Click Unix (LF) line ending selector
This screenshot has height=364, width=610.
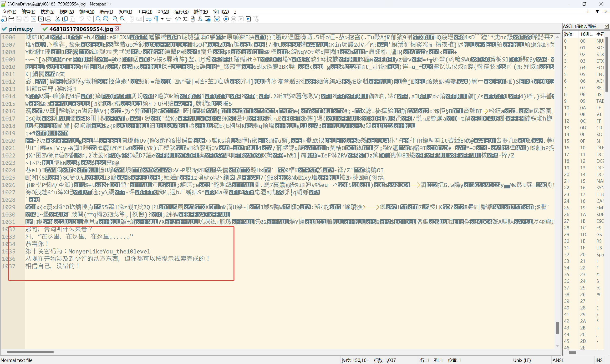(522, 360)
